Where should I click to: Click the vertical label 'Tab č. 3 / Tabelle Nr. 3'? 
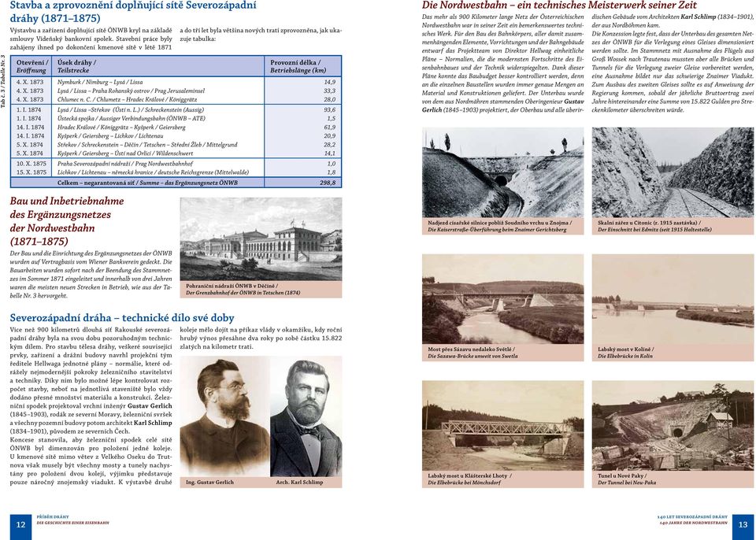click(3, 81)
